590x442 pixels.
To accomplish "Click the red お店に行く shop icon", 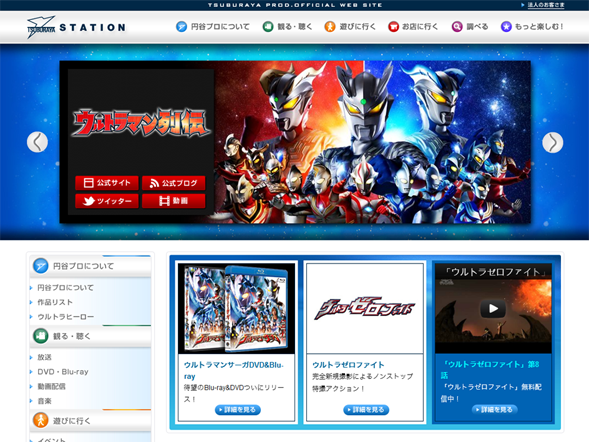I will coord(393,27).
